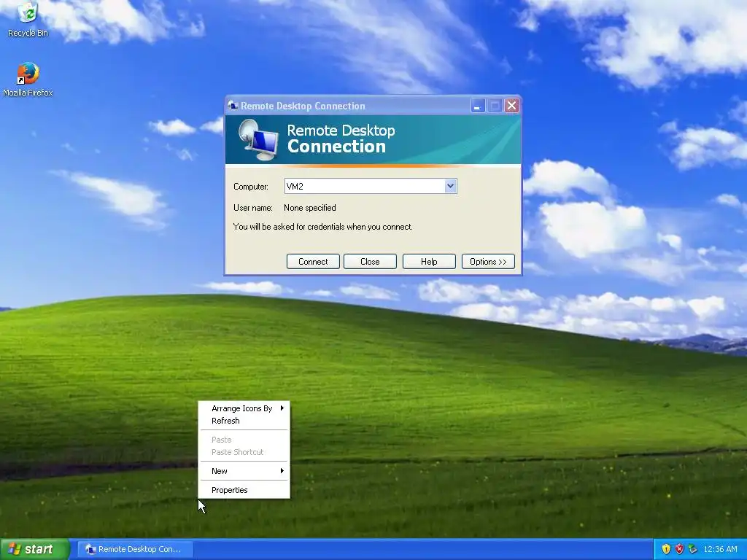The image size is (747, 560).
Task: Click the network connection tray icon
Action: coord(693,549)
